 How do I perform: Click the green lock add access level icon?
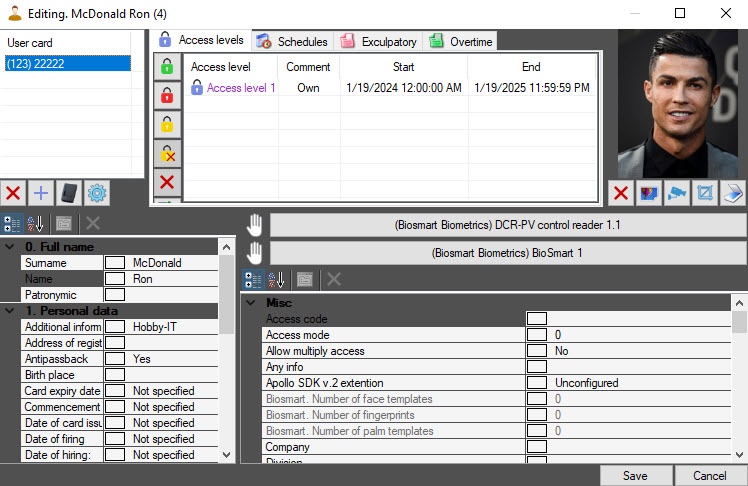167,66
